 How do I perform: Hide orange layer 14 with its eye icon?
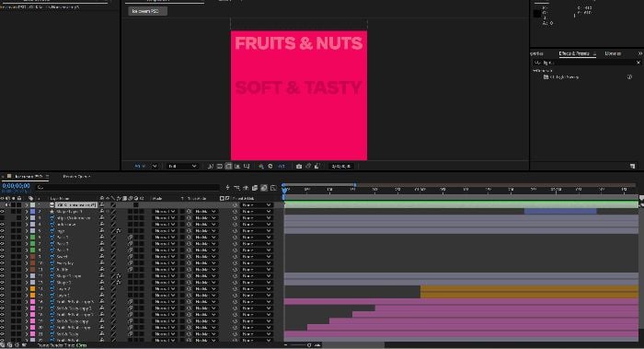pyautogui.click(x=3, y=289)
